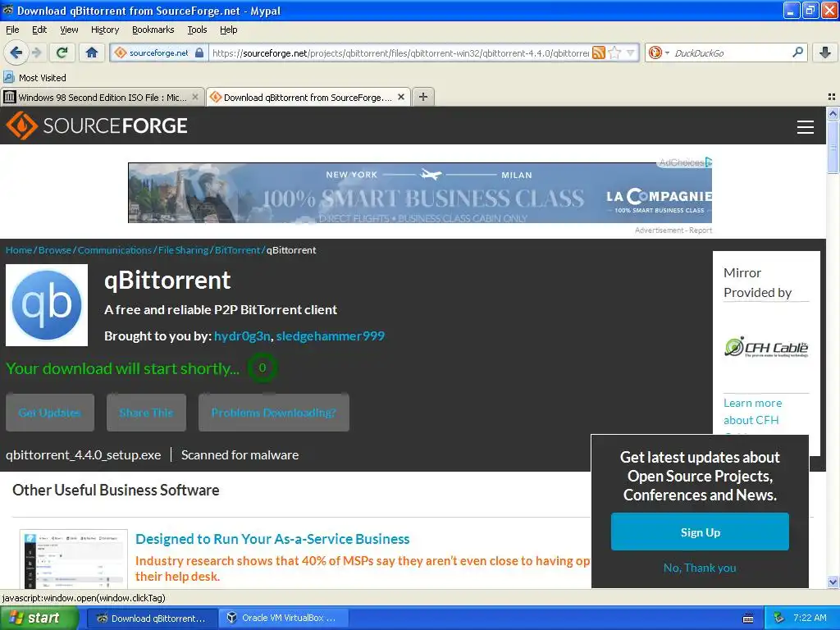Click the URL address field
Image resolution: width=840 pixels, height=630 pixels.
point(399,52)
